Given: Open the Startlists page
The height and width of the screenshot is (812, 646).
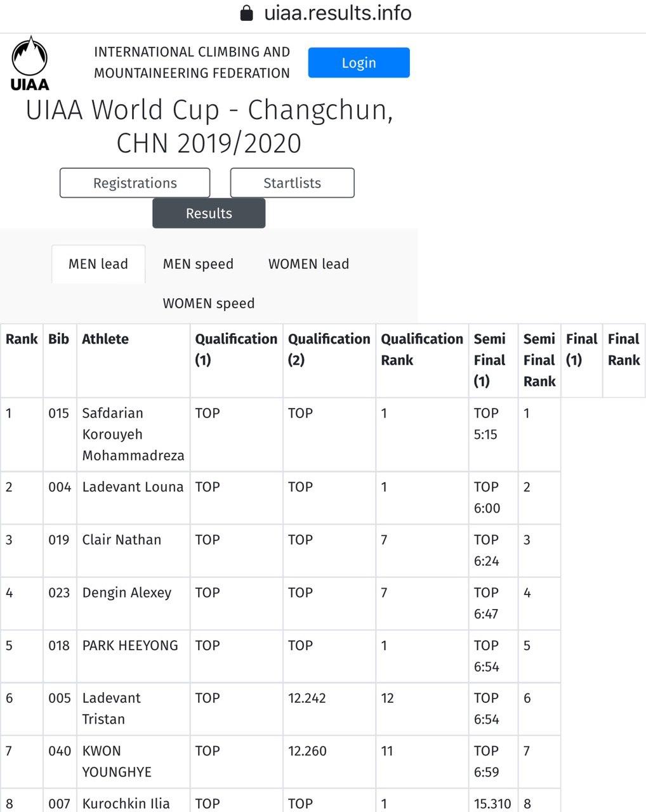Looking at the screenshot, I should coord(292,183).
